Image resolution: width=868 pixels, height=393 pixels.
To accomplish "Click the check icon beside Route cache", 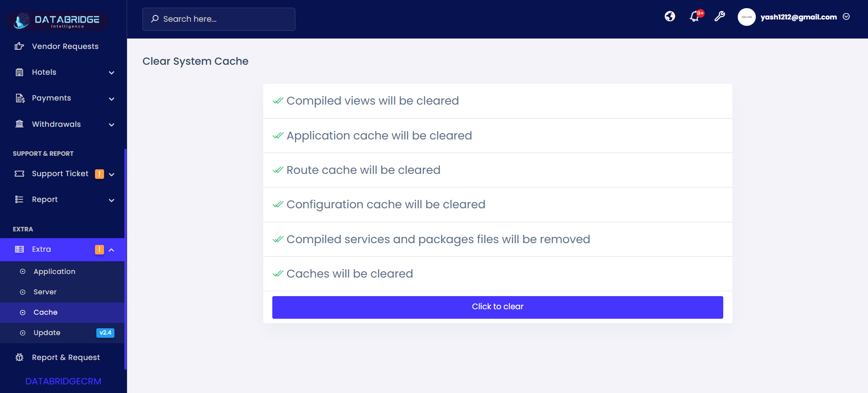I will 278,170.
